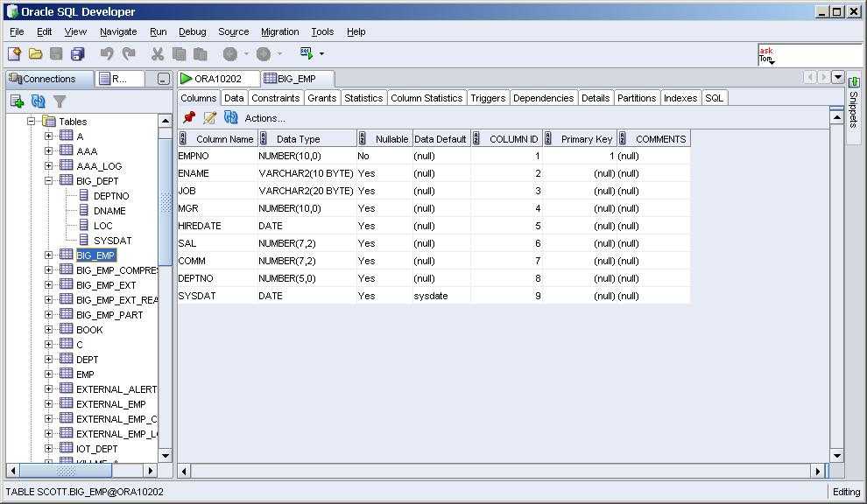Click the Cut toolbar icon

point(157,54)
